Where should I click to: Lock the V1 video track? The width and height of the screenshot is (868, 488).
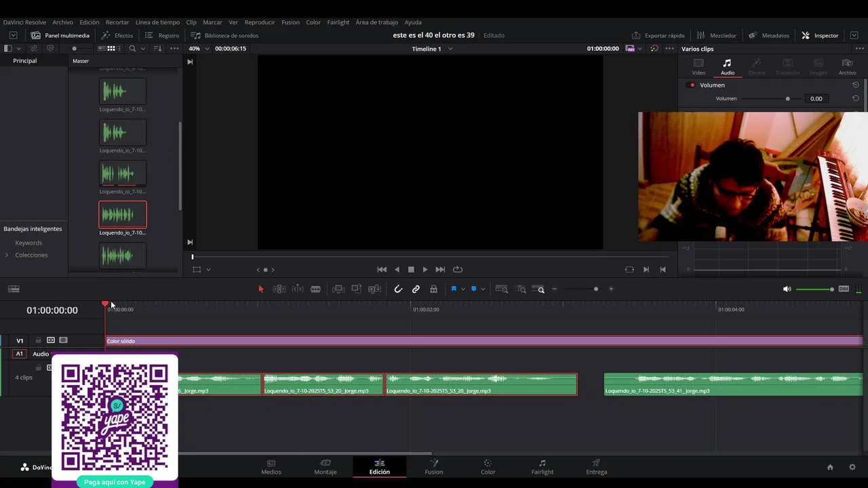(x=39, y=340)
